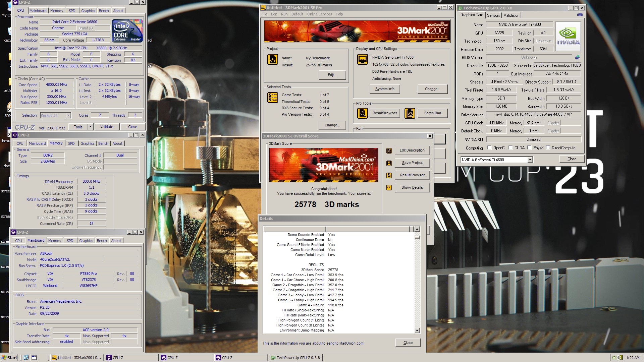Image resolution: width=644 pixels, height=362 pixels.
Task: Click the Show Desktop quick launch icon
Action: pos(34,358)
